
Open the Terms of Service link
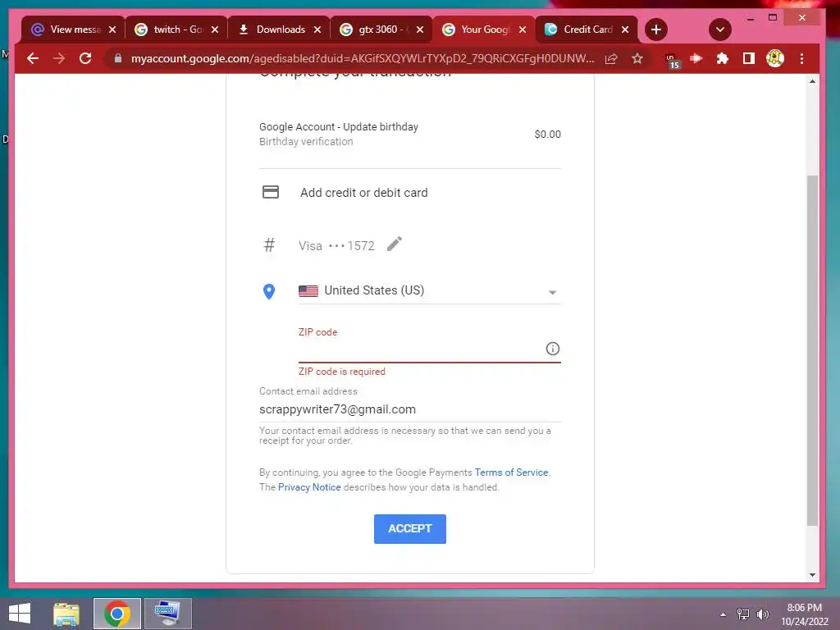coord(511,472)
